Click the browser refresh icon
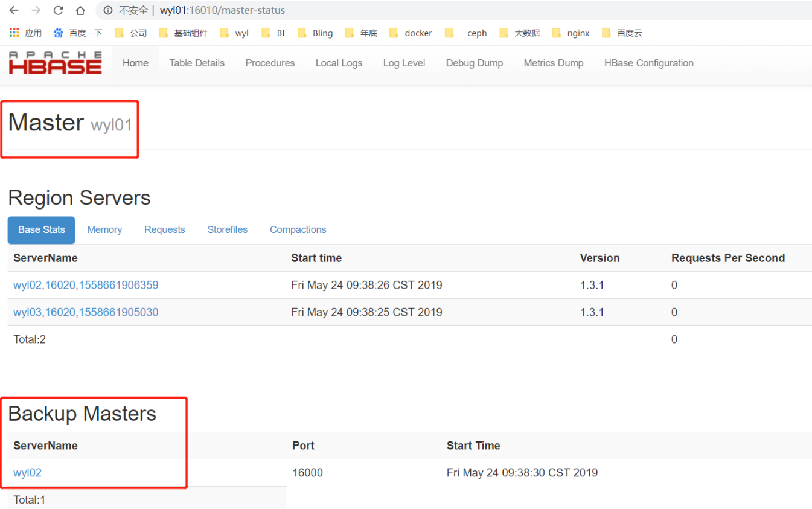The image size is (812, 509). [57, 10]
